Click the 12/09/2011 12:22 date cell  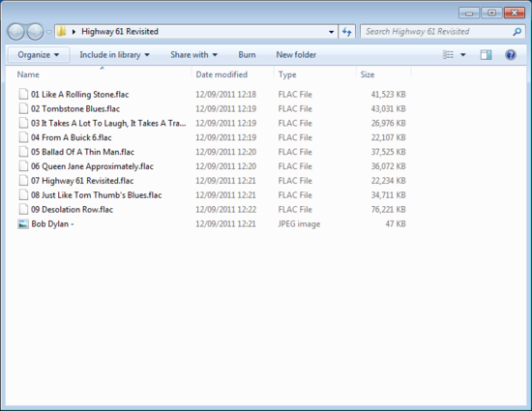(225, 210)
